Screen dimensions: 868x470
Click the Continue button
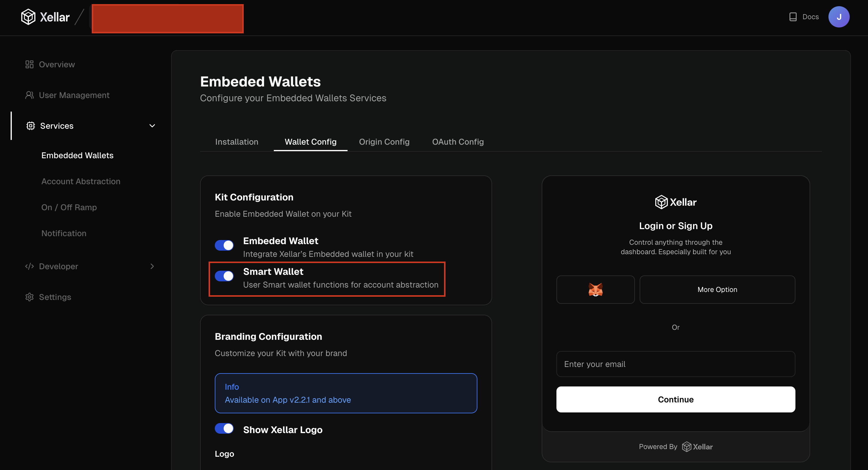click(x=676, y=399)
